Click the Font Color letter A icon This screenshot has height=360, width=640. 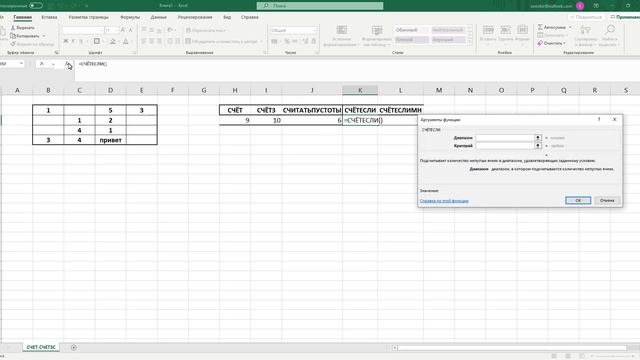[x=126, y=41]
